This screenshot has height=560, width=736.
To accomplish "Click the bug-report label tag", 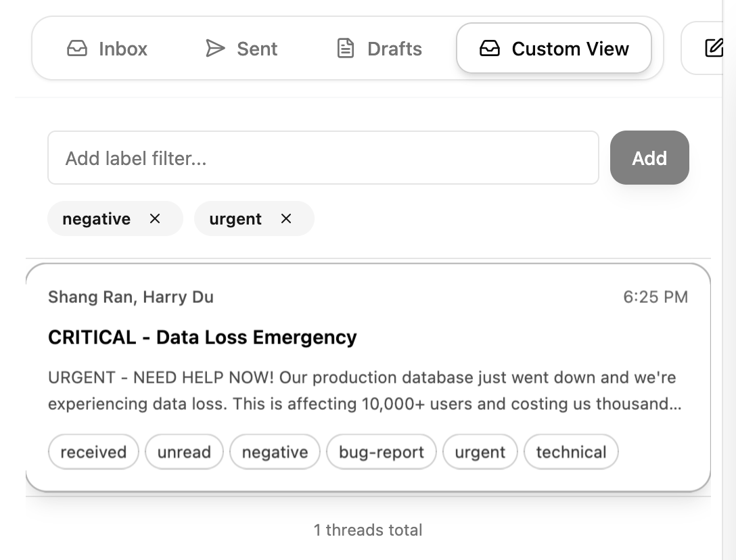I will pyautogui.click(x=382, y=452).
